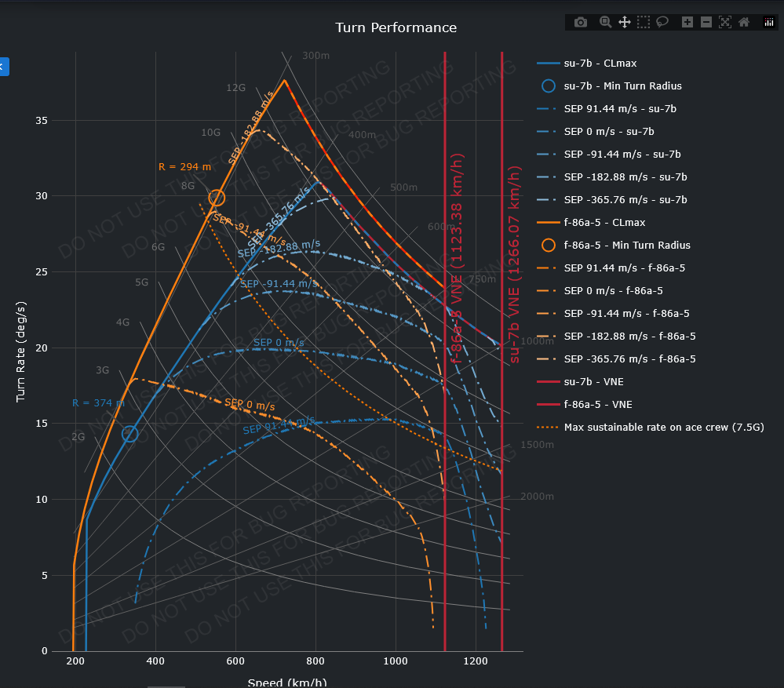Hide the SEP -365.76 m/s - su-7b trace
This screenshot has height=688, width=784.
625,200
